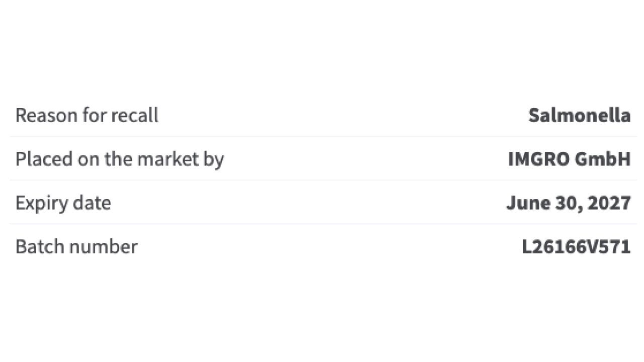
Task: Select the batch number L26166V571
Action: 576,247
